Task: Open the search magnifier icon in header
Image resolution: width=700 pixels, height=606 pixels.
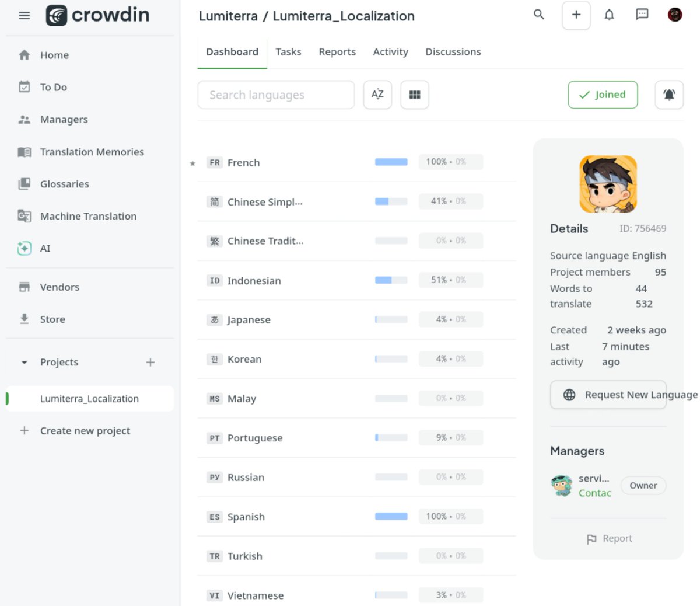Action: [x=539, y=15]
